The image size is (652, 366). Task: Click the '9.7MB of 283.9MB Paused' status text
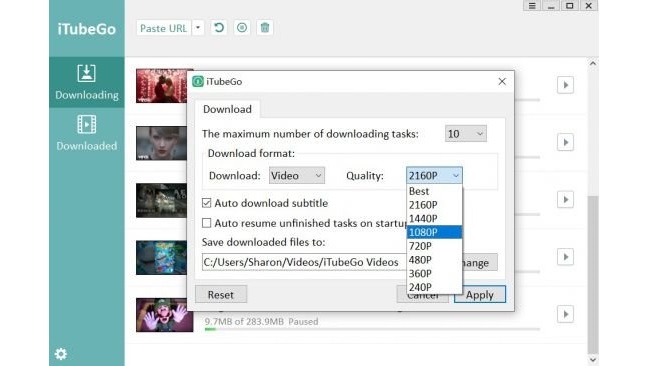tap(261, 321)
